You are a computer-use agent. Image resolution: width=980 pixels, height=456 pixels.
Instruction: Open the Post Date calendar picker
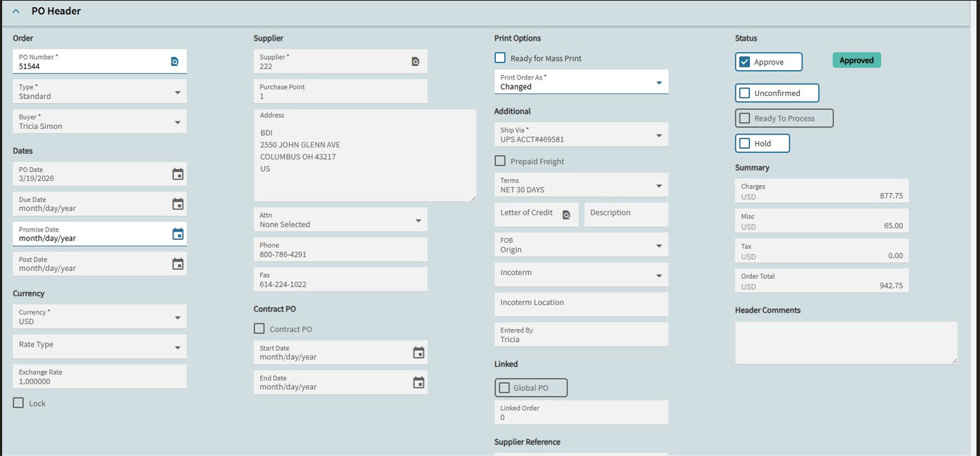tap(178, 264)
